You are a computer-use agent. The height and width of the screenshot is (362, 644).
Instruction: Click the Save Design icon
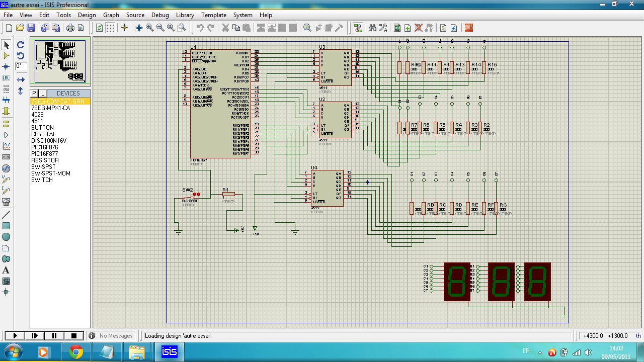(x=31, y=28)
